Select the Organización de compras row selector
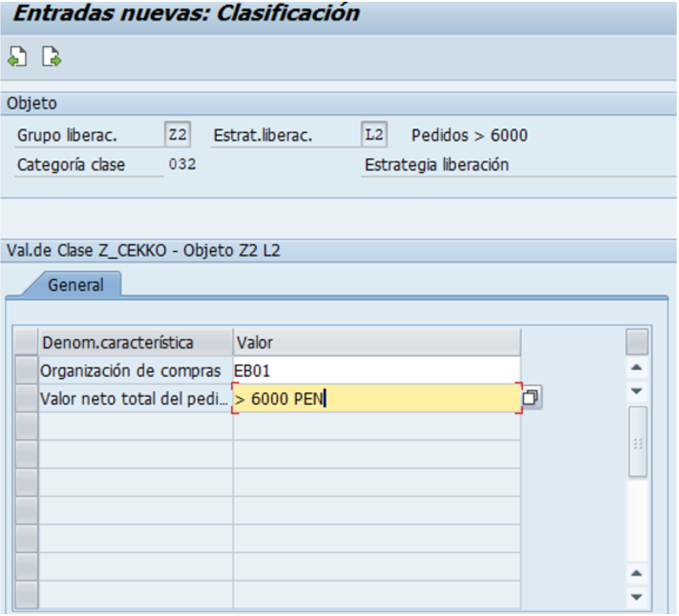This screenshot has width=679, height=616. [26, 370]
